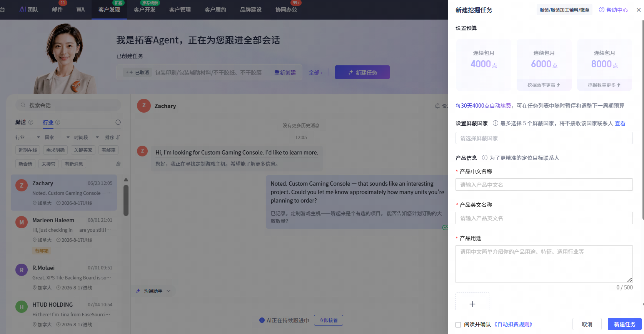This screenshot has width=644, height=334.
Task: Open 邮件 top menu
Action: [57, 10]
